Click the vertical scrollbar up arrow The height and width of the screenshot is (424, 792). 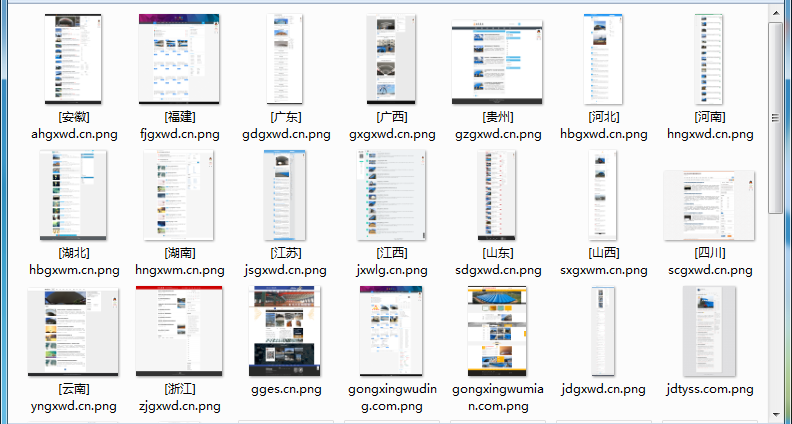point(776,12)
